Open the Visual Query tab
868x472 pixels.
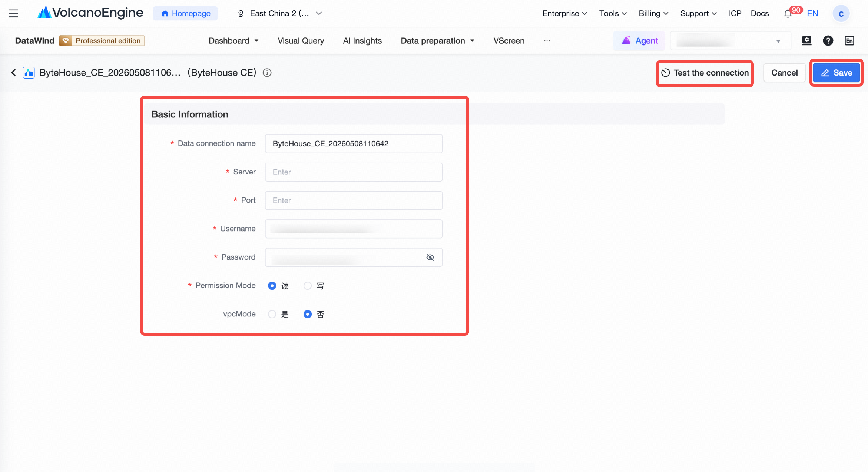click(301, 41)
